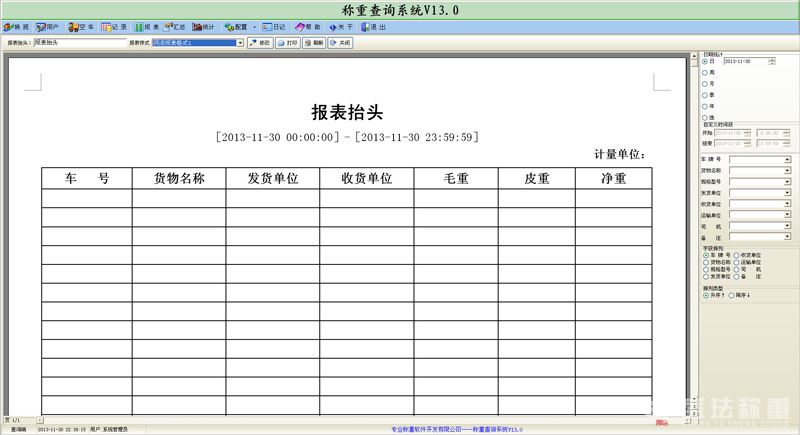Open the 记录 (Records) toolbar icon
This screenshot has width=800, height=435.
[114, 27]
